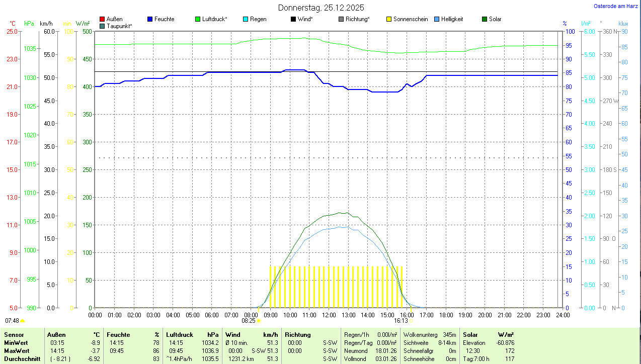The height and width of the screenshot is (364, 641).
Task: Click the gray Richtung legend square
Action: click(x=341, y=19)
